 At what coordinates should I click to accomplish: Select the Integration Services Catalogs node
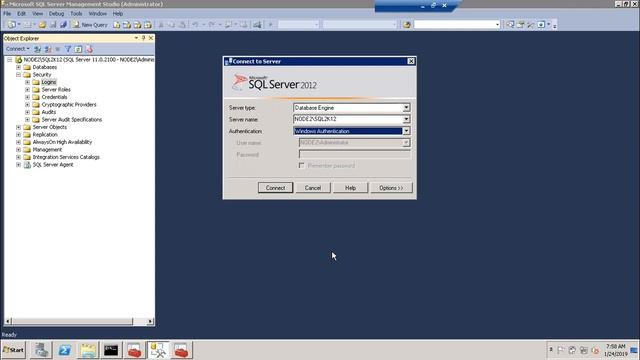pos(66,157)
